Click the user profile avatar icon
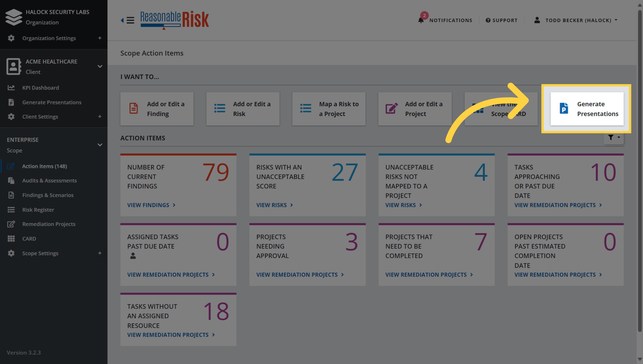This screenshot has height=364, width=643. click(537, 20)
